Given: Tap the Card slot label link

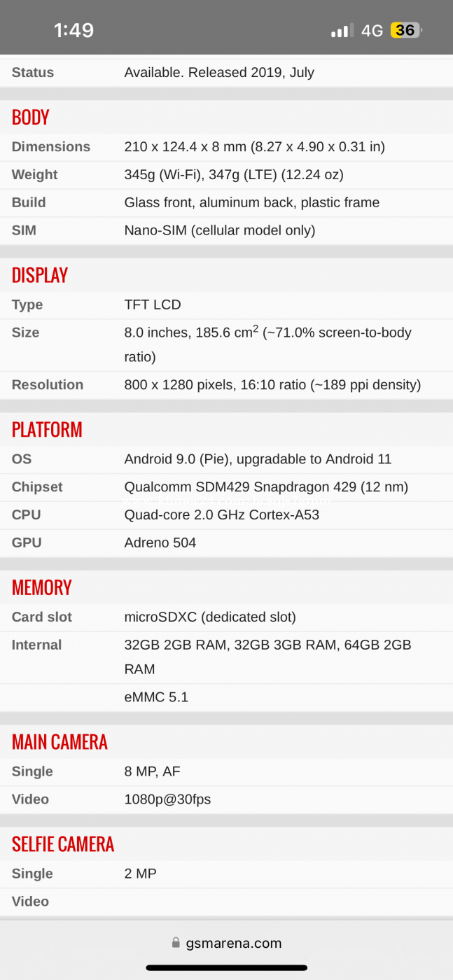Looking at the screenshot, I should point(42,617).
